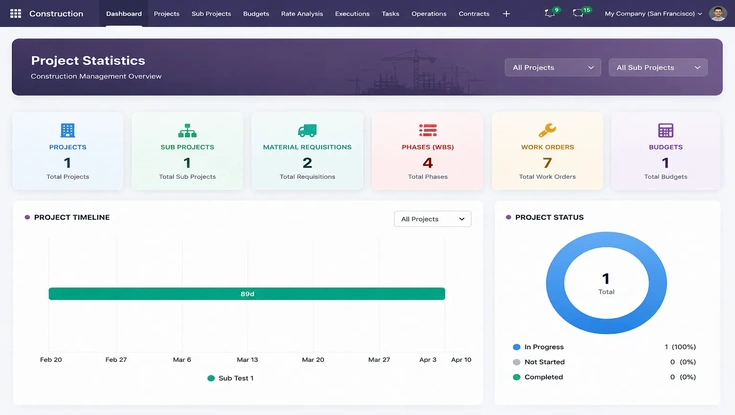735x415 pixels.
Task: Open the Operations menu
Action: coord(429,14)
